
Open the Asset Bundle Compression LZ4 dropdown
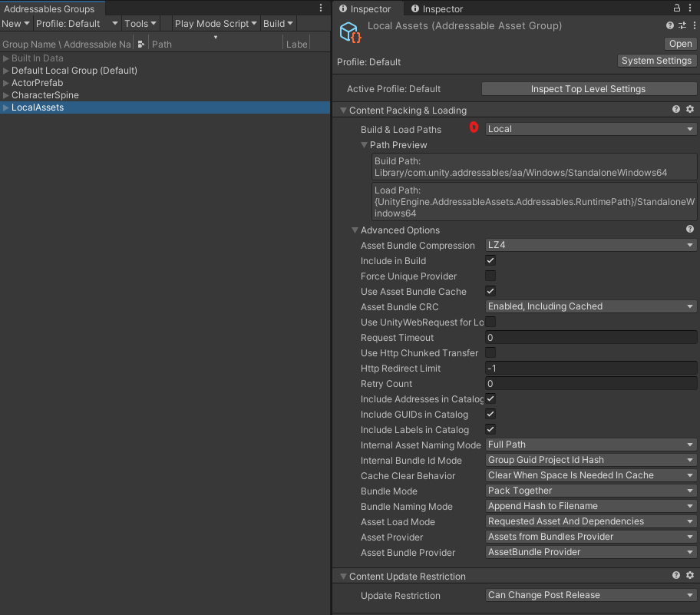point(591,245)
